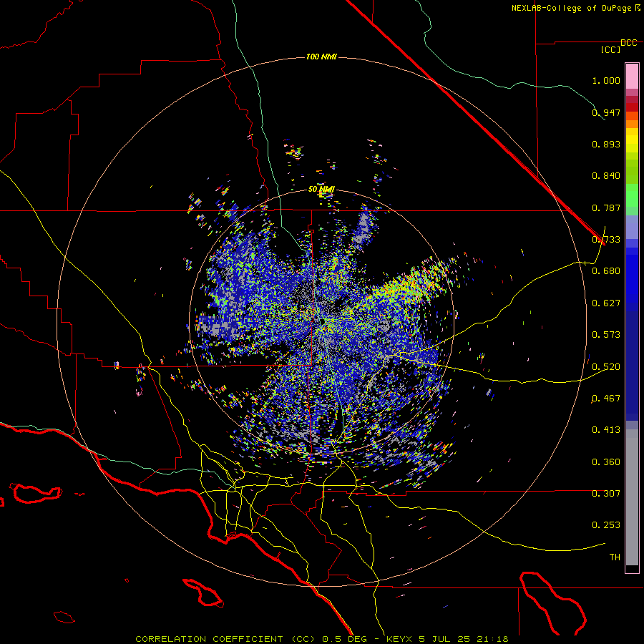Click the DCC label above the color scale
The width and height of the screenshot is (644, 644).
coord(629,43)
